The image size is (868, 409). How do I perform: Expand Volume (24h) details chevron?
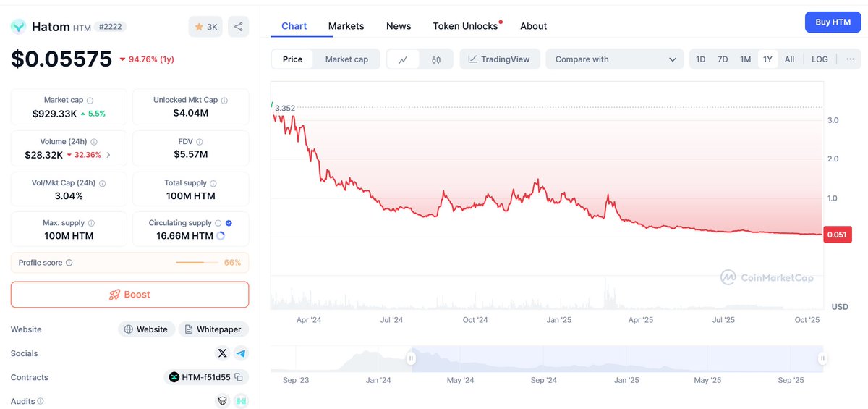pos(109,155)
